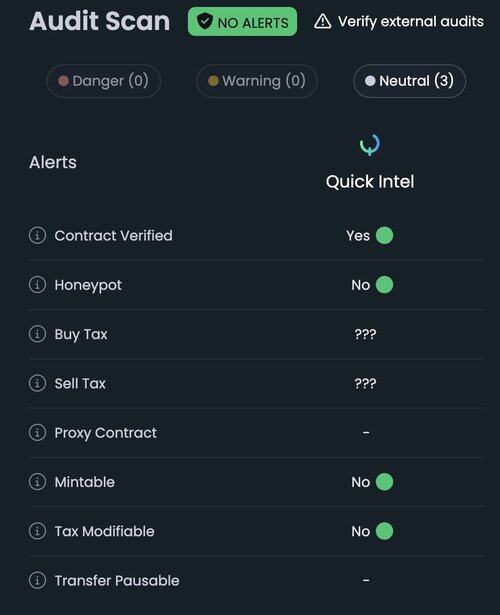Click the green Contract Verified status dot
Screen dimensions: 500x615
point(384,235)
